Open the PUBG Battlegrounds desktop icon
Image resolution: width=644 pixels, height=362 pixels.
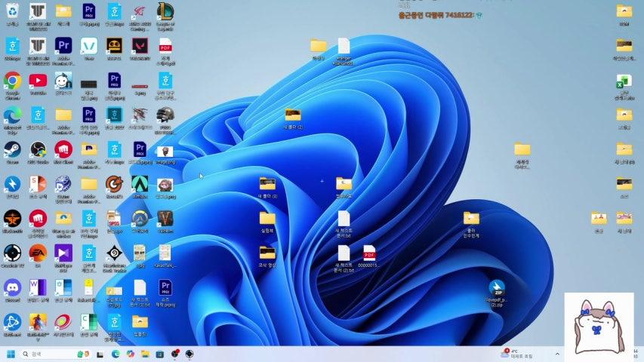tap(165, 115)
